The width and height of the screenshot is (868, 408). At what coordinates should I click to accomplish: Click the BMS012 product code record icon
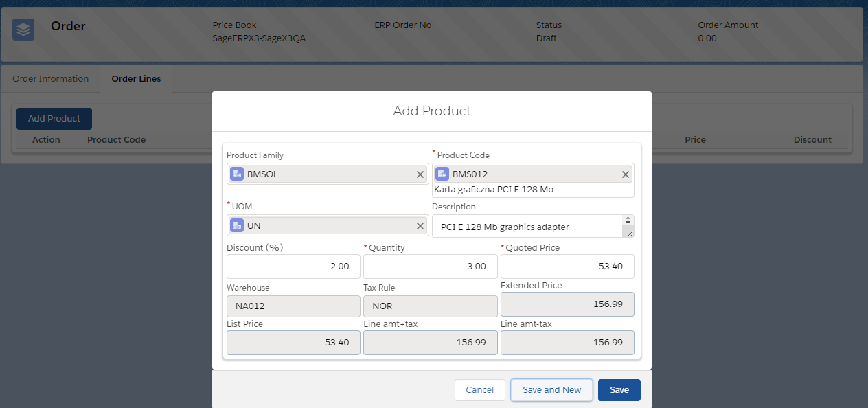coord(442,174)
